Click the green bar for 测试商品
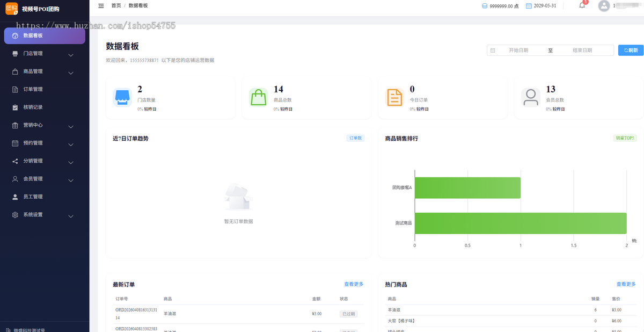Screen dimensions: 644x332 click(521, 223)
